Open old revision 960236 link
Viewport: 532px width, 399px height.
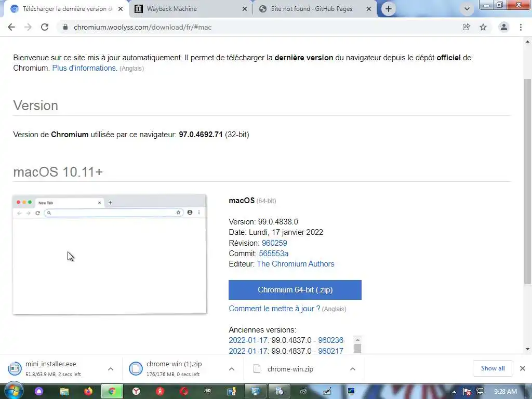coord(330,340)
